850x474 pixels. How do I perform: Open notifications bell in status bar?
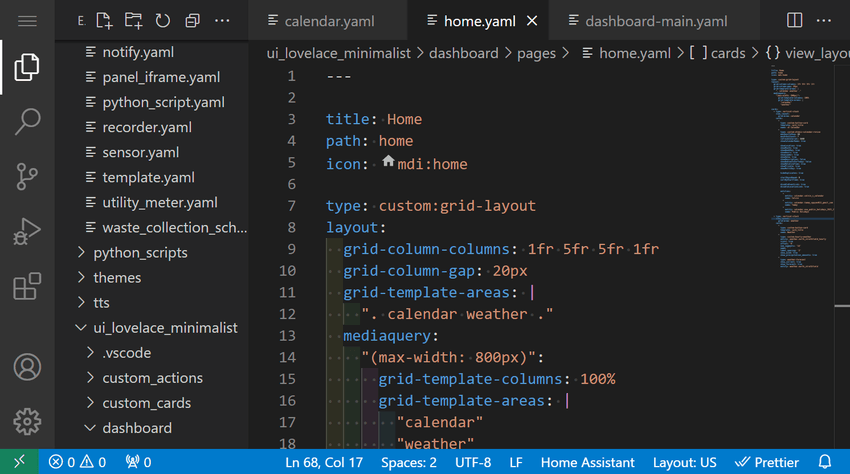(x=825, y=462)
